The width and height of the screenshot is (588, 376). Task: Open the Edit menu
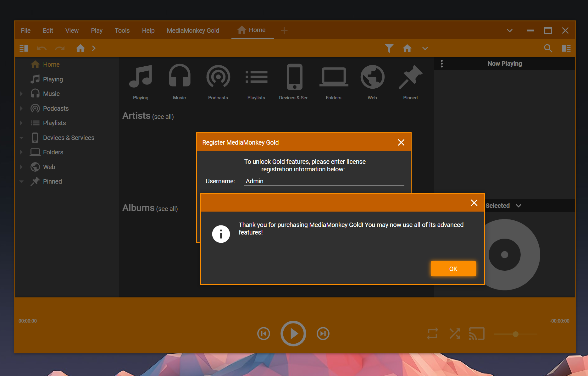coord(48,30)
